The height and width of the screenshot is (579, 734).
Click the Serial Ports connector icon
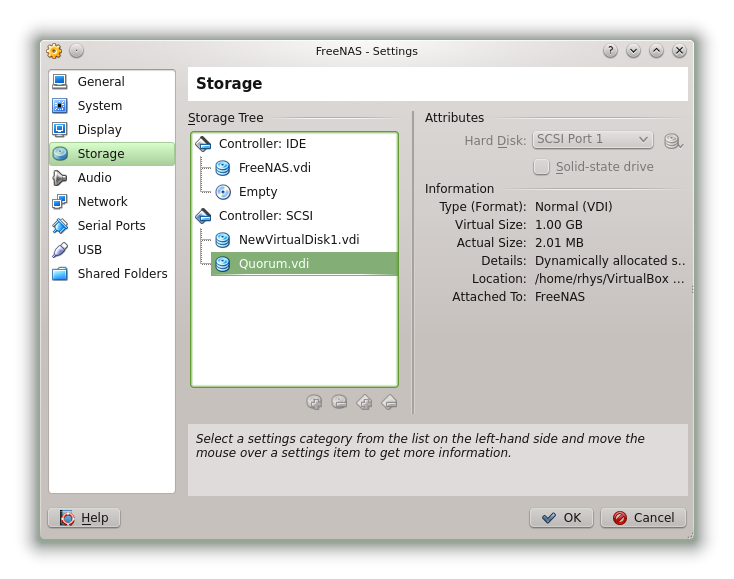pyautogui.click(x=60, y=226)
